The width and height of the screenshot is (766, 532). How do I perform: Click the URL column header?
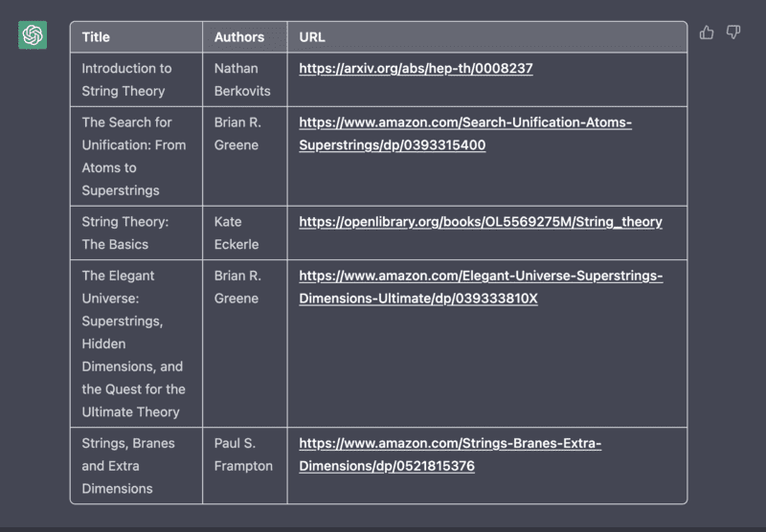[312, 37]
